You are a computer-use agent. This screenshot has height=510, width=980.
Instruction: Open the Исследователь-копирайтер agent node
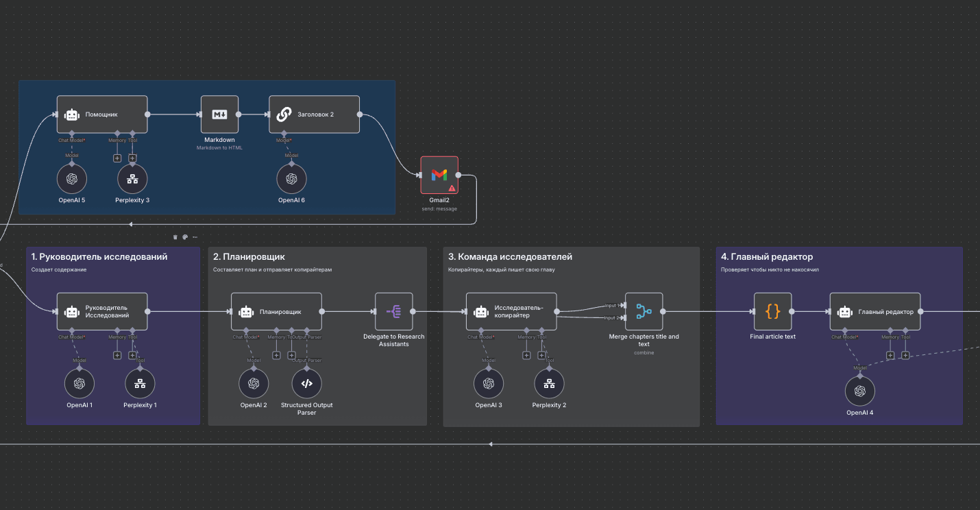coord(511,311)
